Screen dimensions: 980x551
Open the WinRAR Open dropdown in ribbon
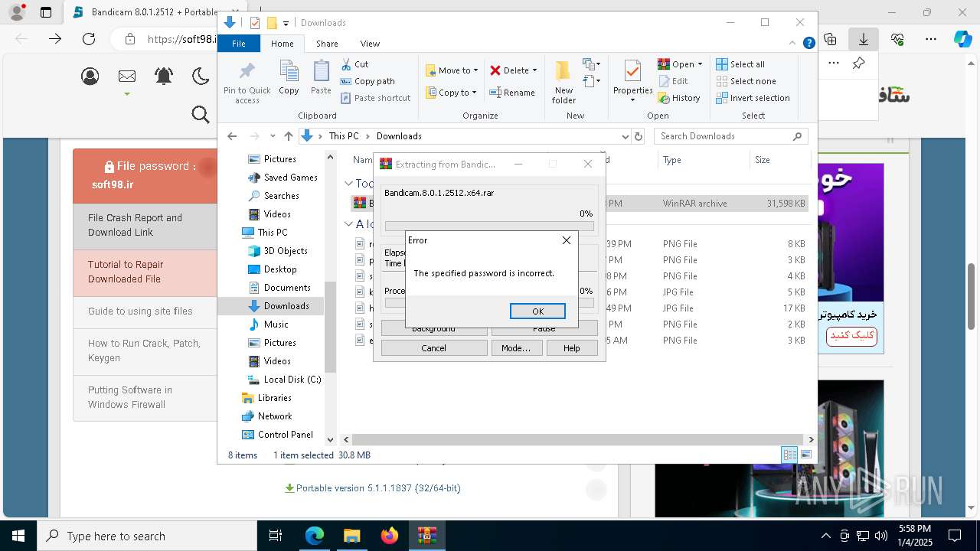click(x=680, y=64)
